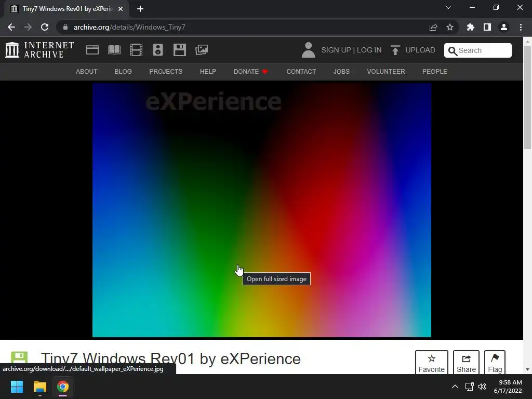Open the Audio speaker icon
The width and height of the screenshot is (532, 399).
(158, 50)
